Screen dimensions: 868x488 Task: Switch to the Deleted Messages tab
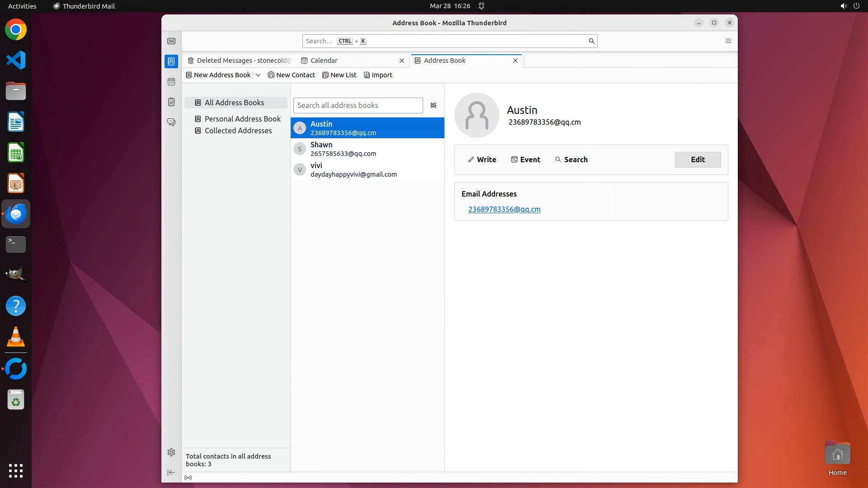click(x=240, y=61)
